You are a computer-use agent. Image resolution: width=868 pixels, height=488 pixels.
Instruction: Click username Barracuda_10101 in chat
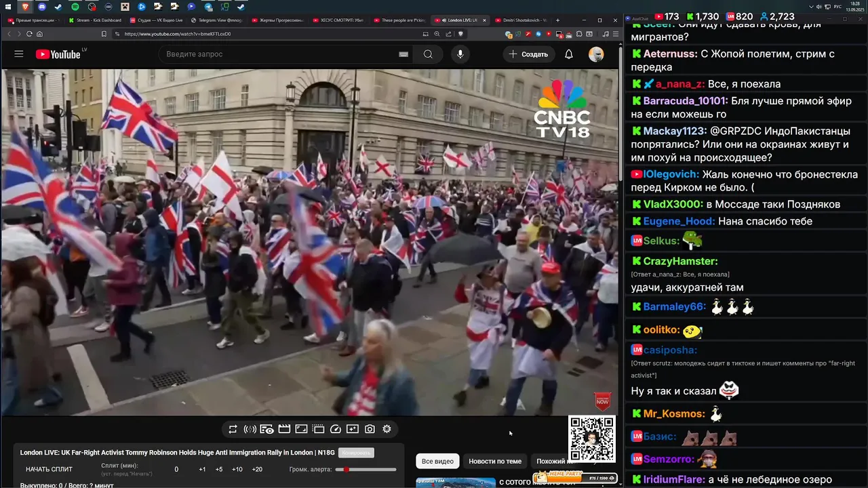click(x=686, y=101)
